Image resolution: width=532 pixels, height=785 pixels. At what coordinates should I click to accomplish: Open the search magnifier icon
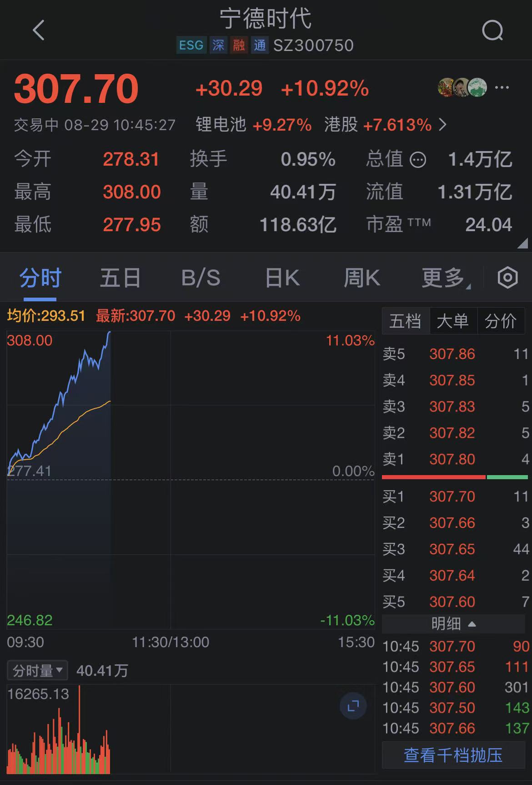pos(492,30)
